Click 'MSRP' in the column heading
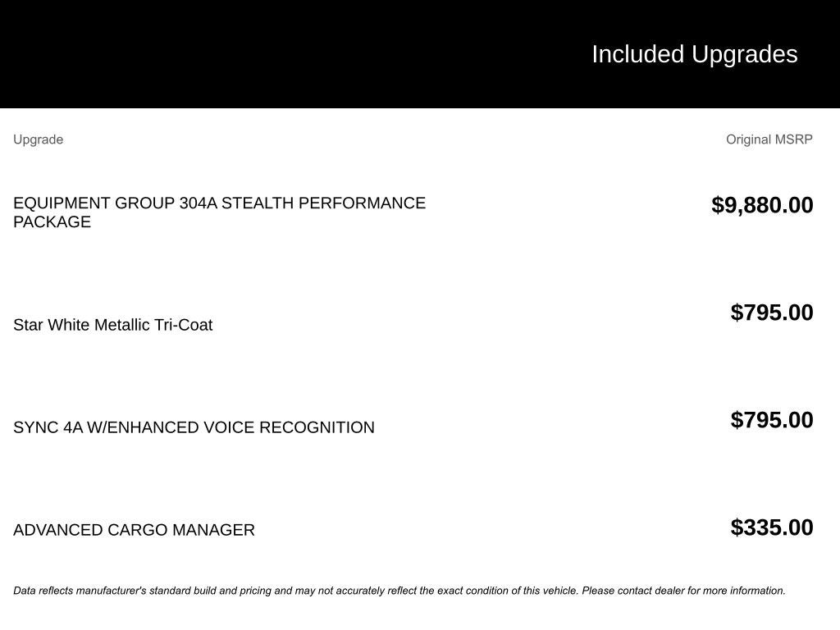This screenshot has height=630, width=840. pyautogui.click(x=794, y=139)
